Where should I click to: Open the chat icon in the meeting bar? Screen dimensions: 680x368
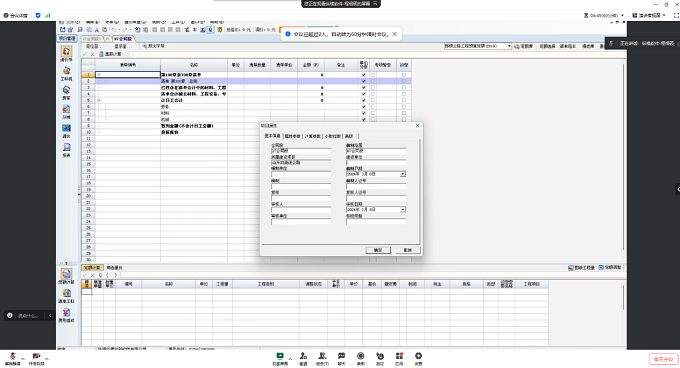point(341,358)
